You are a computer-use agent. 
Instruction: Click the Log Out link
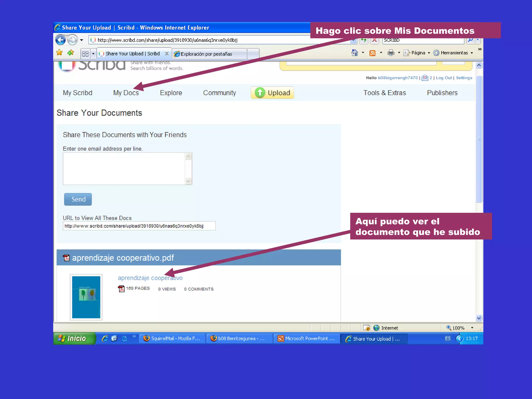[x=444, y=78]
